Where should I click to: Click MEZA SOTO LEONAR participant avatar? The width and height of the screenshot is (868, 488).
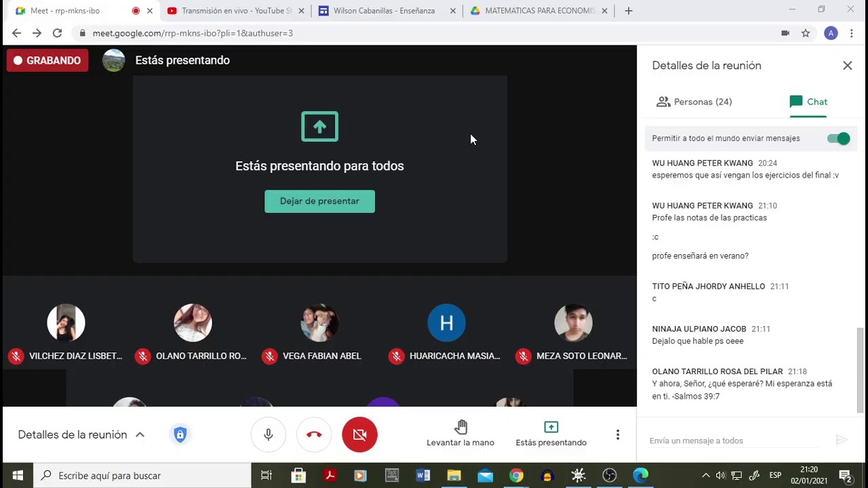(x=573, y=323)
